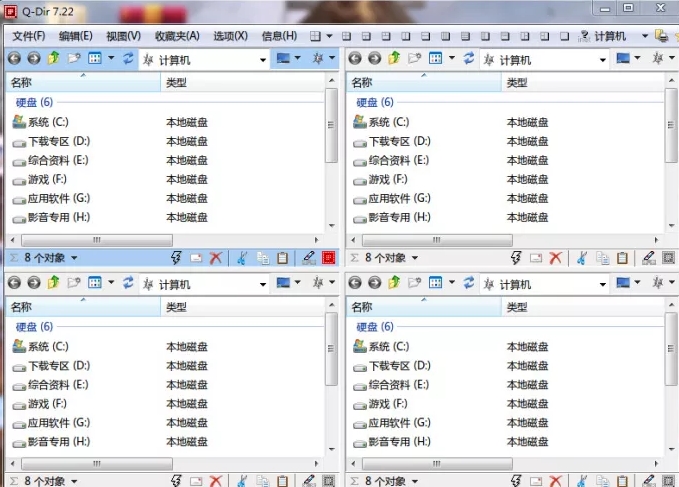This screenshot has height=487, width=679.
Task: Click the top-left pane view mode icon
Action: [x=95, y=58]
